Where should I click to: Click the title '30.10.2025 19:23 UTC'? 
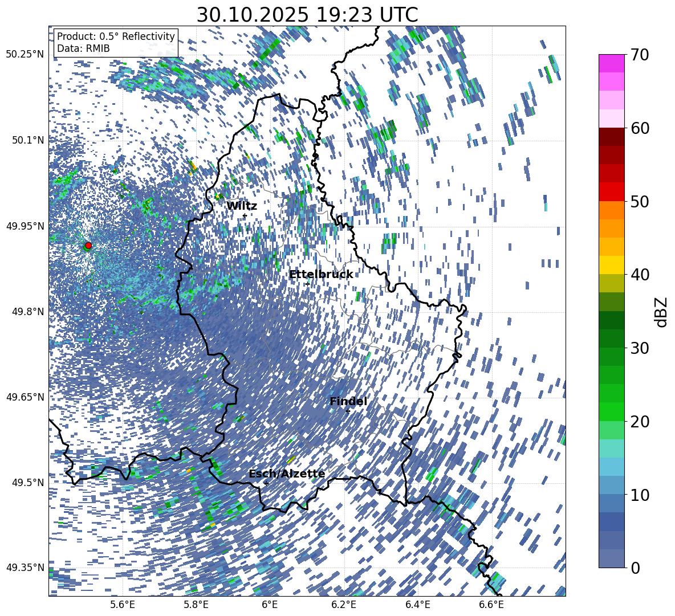307,15
